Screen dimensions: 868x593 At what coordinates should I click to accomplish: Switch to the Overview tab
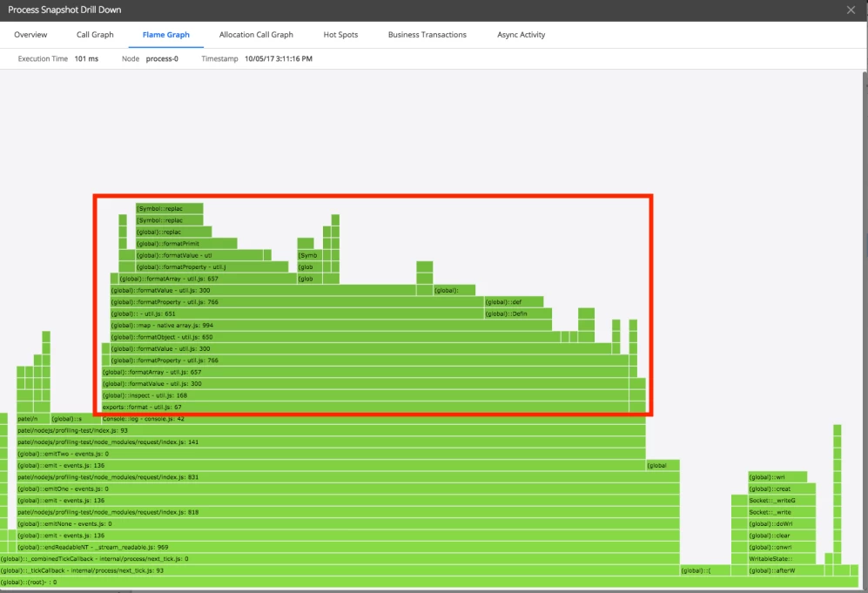click(x=30, y=35)
